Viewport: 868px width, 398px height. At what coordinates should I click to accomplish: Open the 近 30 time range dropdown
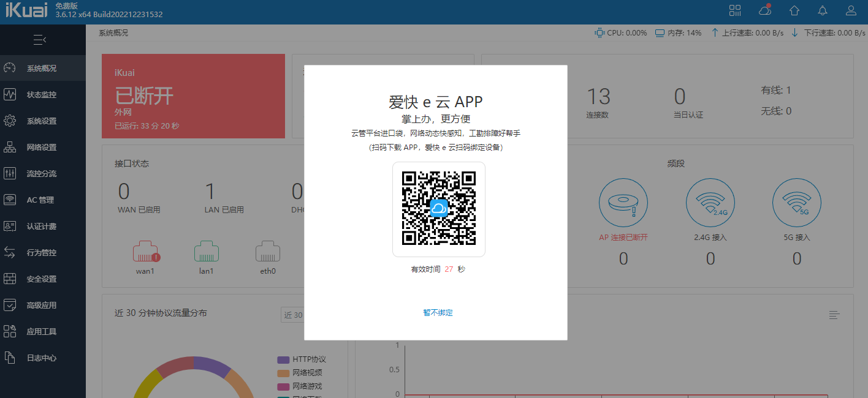click(293, 315)
